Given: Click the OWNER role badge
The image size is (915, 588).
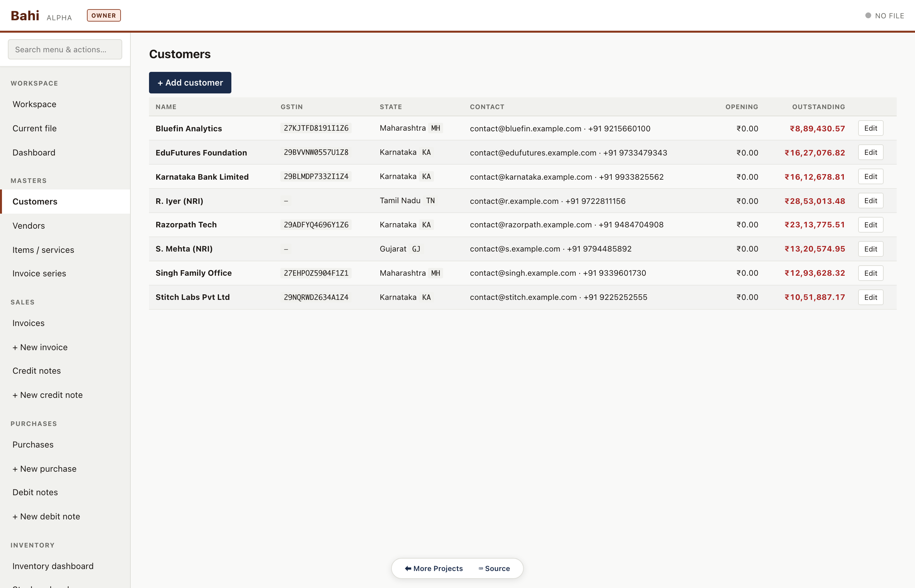Looking at the screenshot, I should pyautogui.click(x=104, y=15).
